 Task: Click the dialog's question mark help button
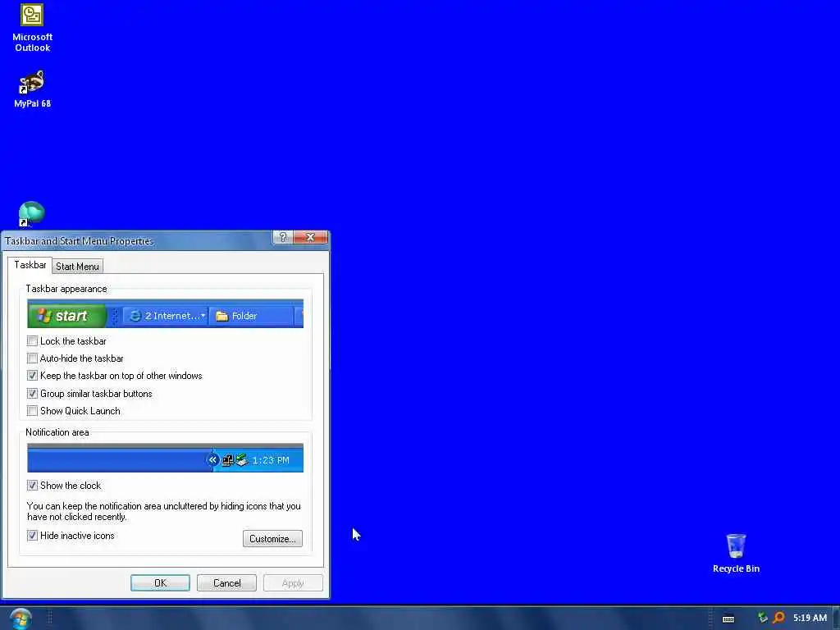pyautogui.click(x=283, y=237)
